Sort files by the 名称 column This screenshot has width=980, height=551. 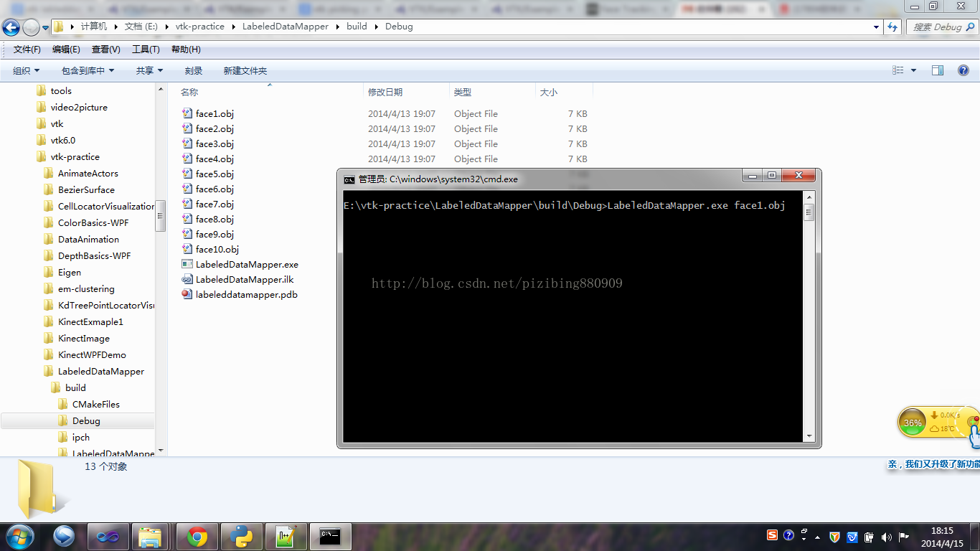click(189, 92)
